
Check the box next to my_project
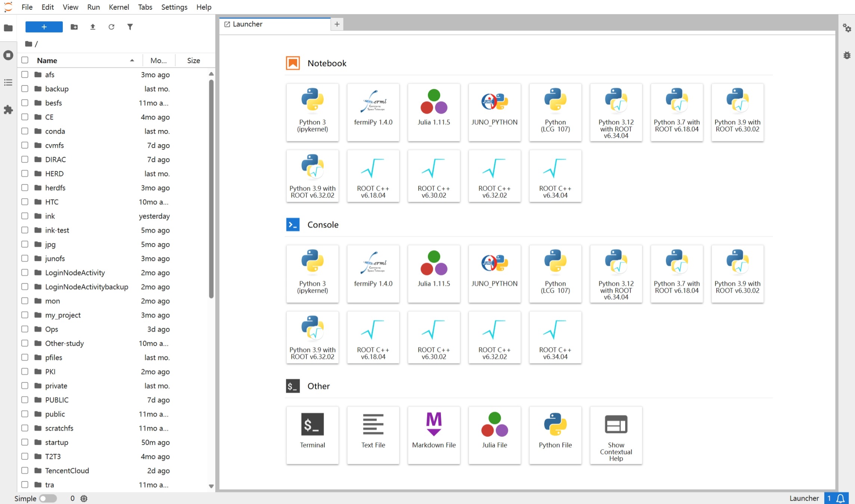[25, 315]
